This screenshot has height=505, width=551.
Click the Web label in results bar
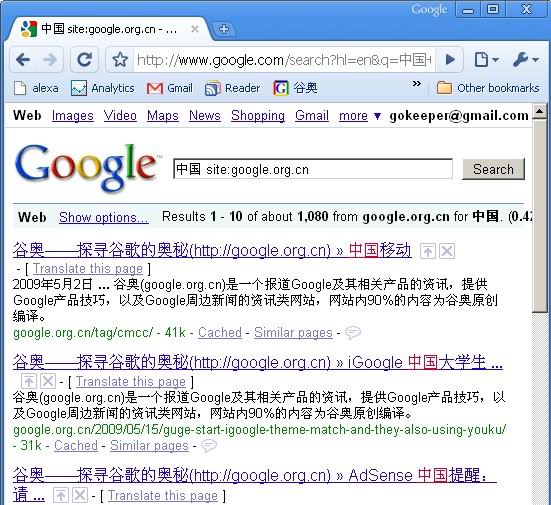click(x=32, y=217)
